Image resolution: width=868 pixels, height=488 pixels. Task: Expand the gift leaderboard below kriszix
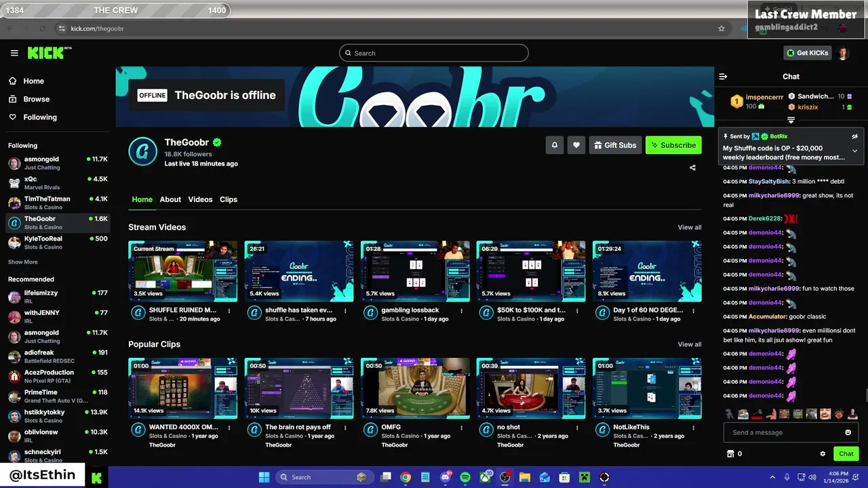coord(791,120)
